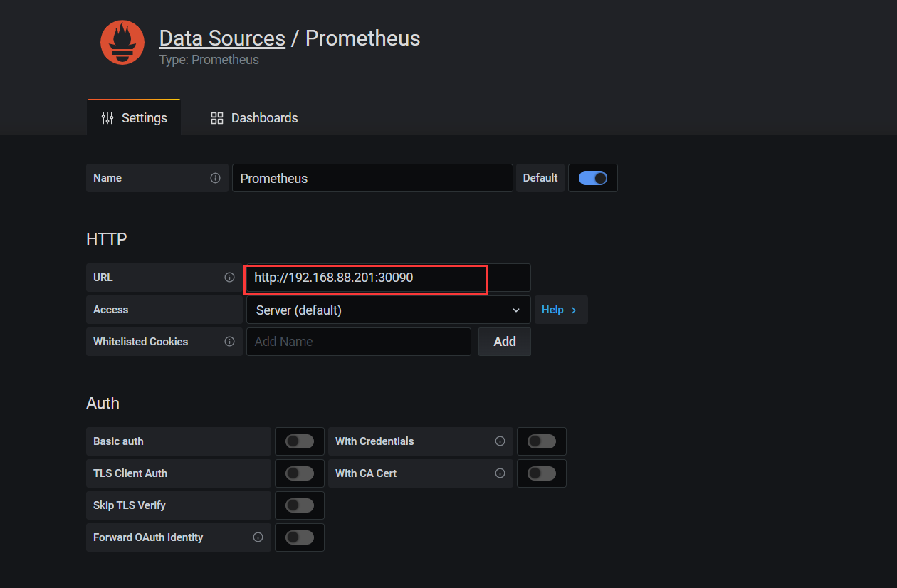Click the info icon beside URL

[x=229, y=278]
